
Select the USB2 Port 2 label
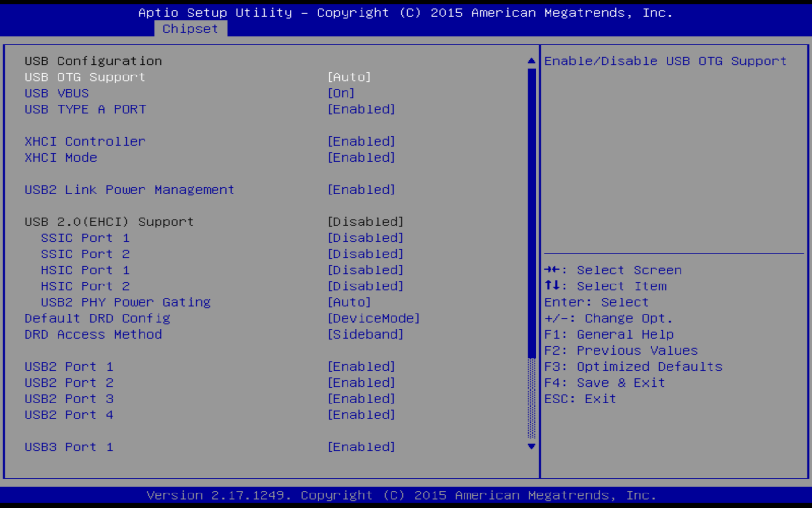69,383
